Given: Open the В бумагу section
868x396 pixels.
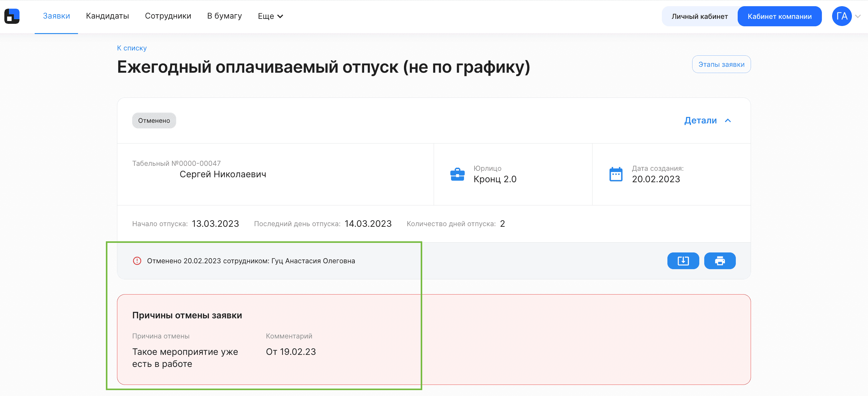Looking at the screenshot, I should 224,16.
